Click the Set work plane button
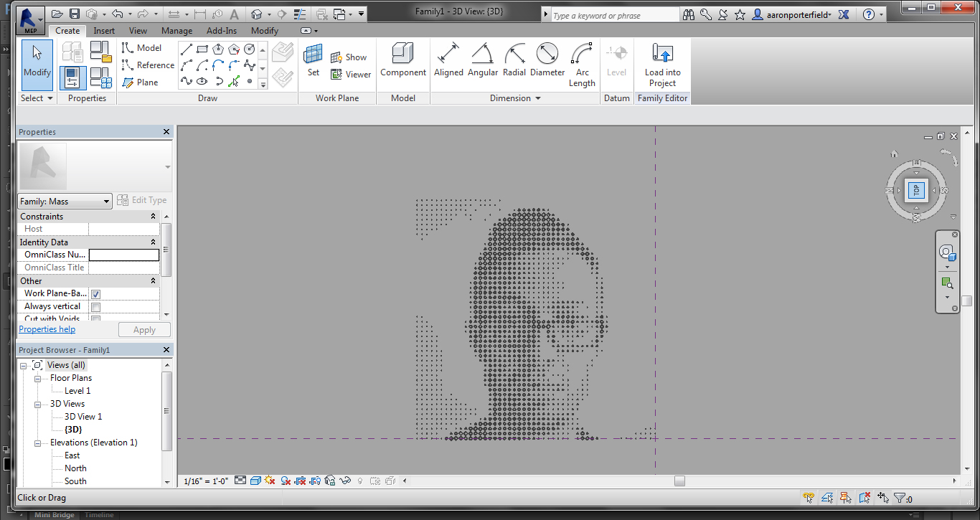Image resolution: width=980 pixels, height=520 pixels. tap(314, 60)
